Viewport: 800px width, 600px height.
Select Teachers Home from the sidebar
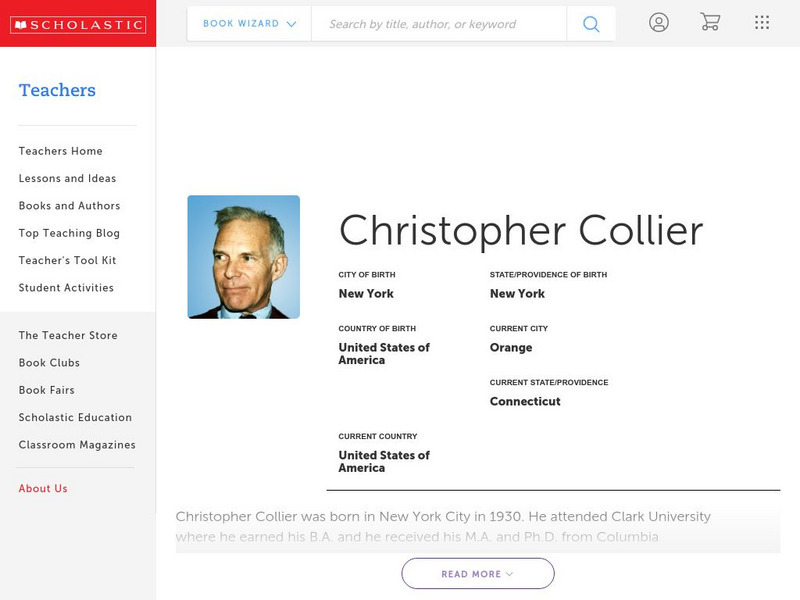pyautogui.click(x=59, y=151)
